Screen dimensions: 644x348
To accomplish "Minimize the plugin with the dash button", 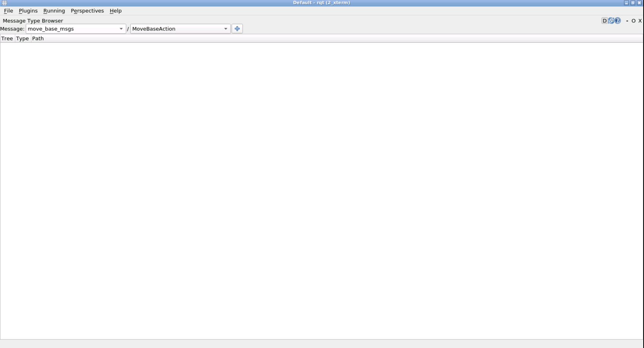I will (627, 21).
